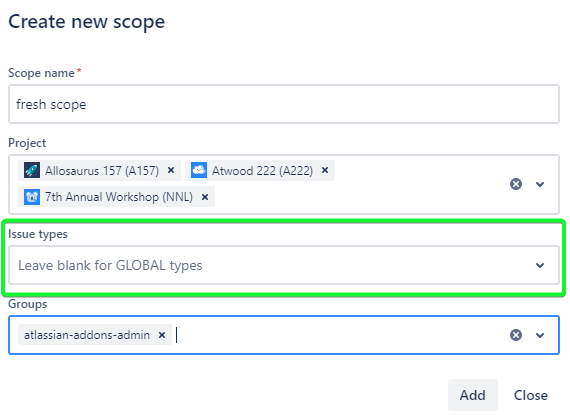
Task: Expand the Project dropdown list
Action: [540, 184]
